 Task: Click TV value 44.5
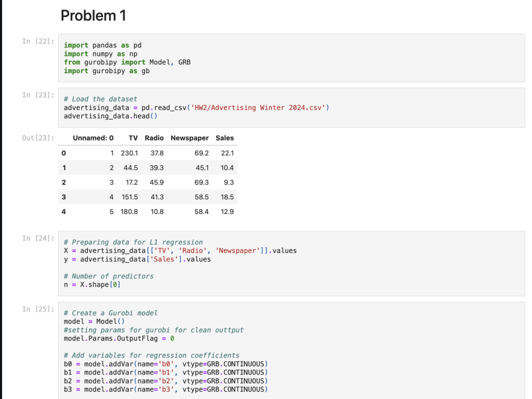pyautogui.click(x=131, y=168)
